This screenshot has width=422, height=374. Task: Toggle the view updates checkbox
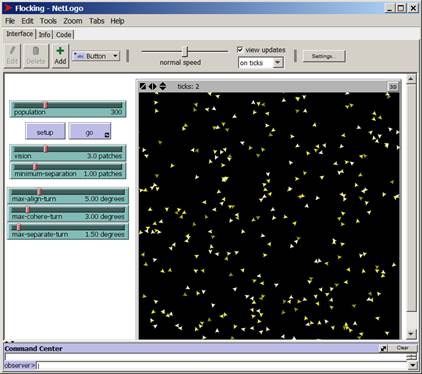[240, 50]
